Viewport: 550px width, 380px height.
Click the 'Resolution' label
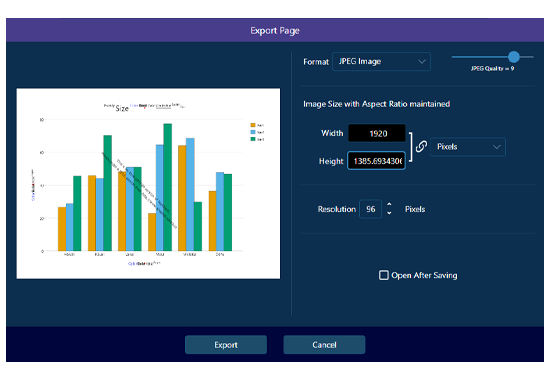point(336,209)
